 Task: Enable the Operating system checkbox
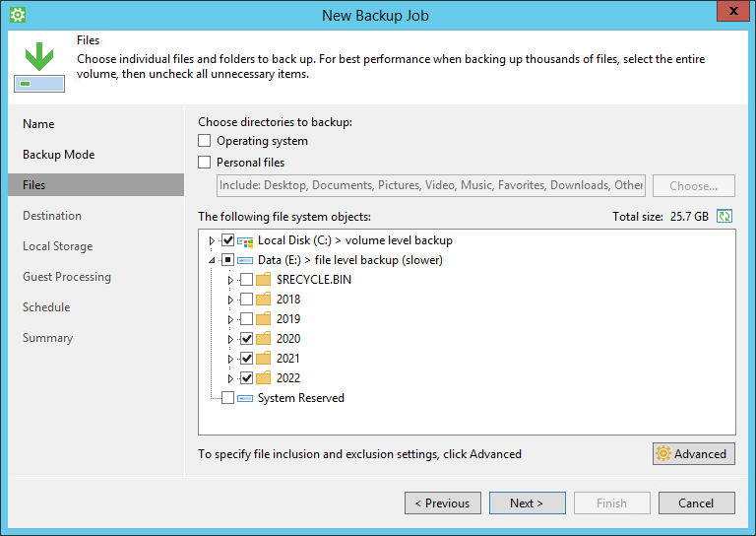tap(205, 140)
